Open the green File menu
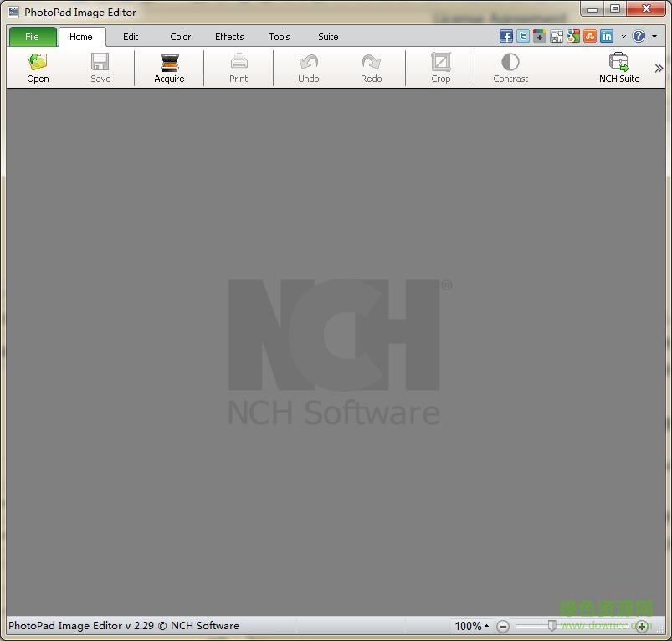The width and height of the screenshot is (672, 641). click(x=33, y=37)
